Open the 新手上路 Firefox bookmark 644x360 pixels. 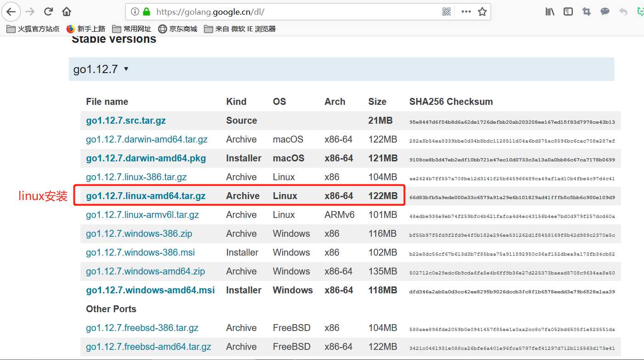(86, 29)
